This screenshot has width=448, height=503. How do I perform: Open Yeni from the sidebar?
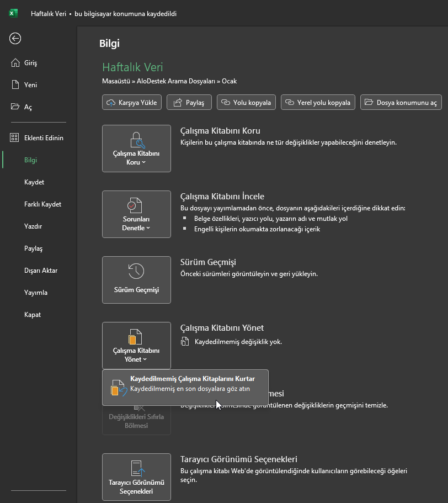(31, 84)
